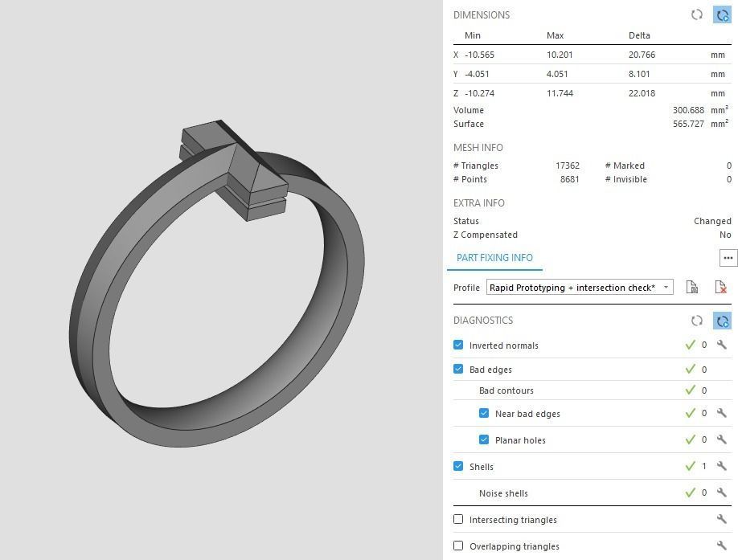Click the Surface value 565.727
Image resolution: width=738 pixels, height=560 pixels.
click(x=688, y=124)
